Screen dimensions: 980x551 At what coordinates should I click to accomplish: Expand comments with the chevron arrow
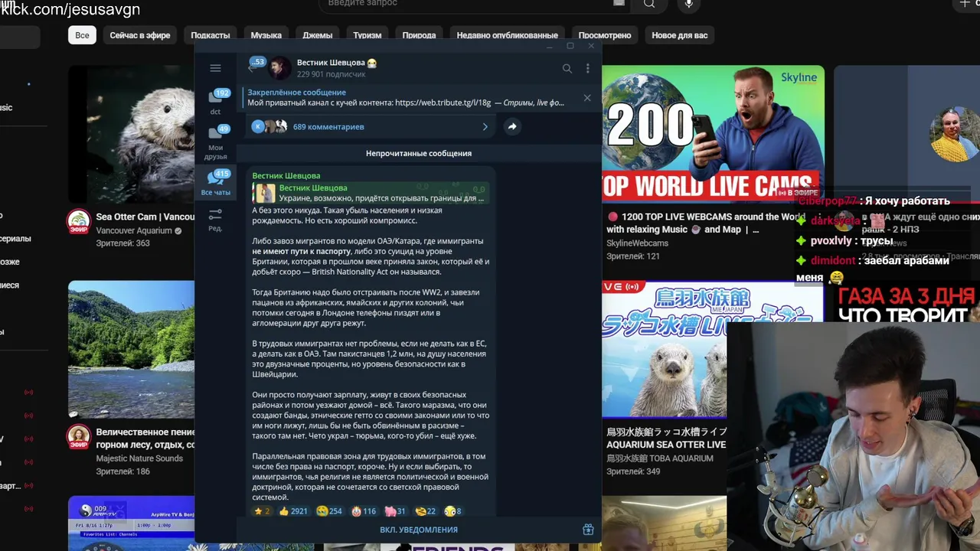coord(485,127)
